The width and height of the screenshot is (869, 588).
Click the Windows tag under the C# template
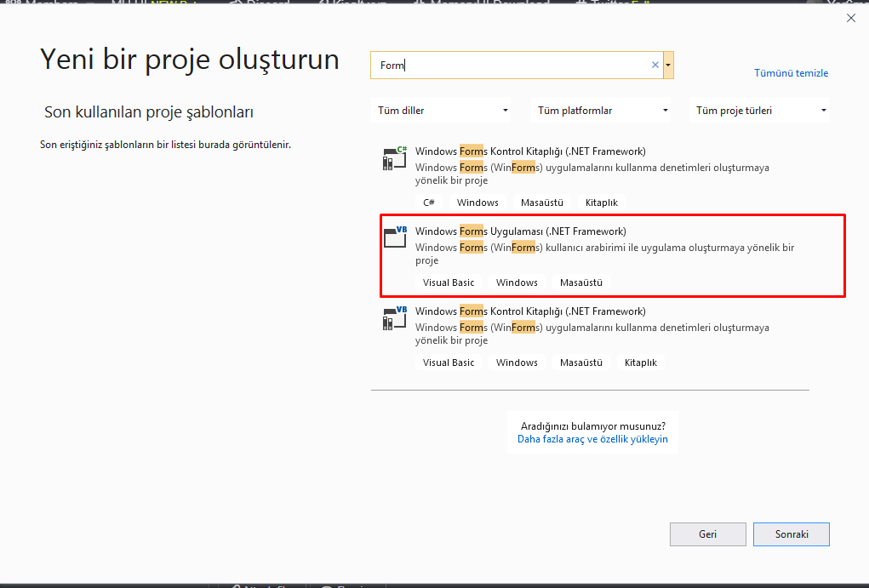(477, 203)
